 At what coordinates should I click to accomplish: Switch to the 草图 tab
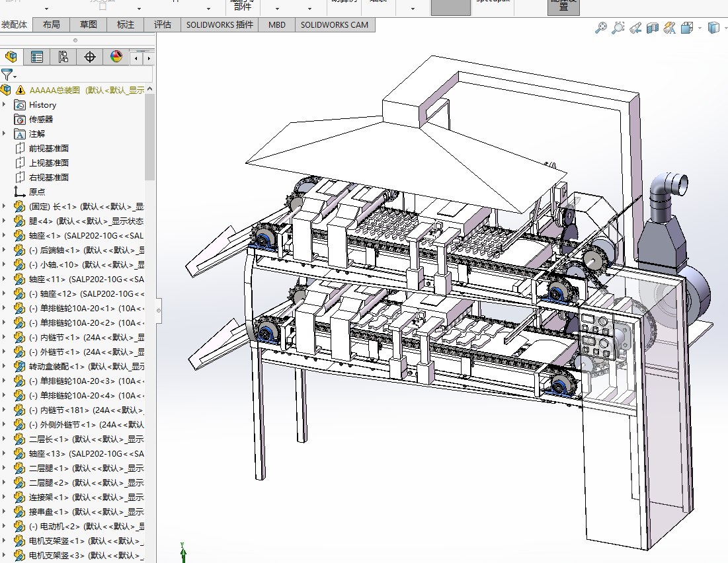click(89, 24)
